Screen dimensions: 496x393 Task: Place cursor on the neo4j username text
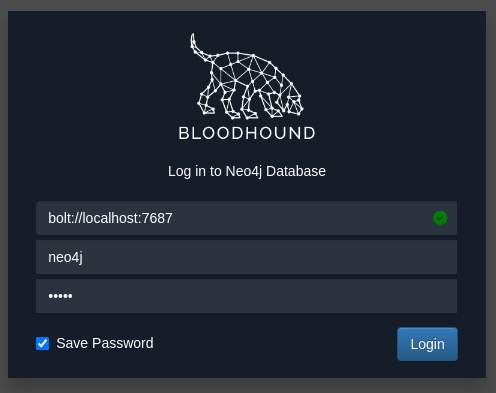(65, 257)
